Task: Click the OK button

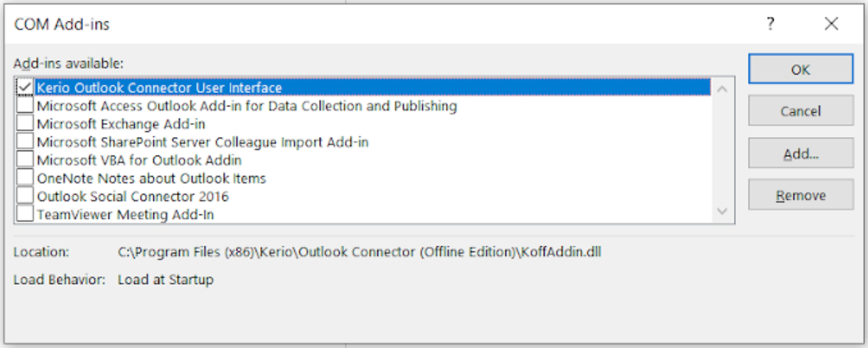Action: coord(800,69)
